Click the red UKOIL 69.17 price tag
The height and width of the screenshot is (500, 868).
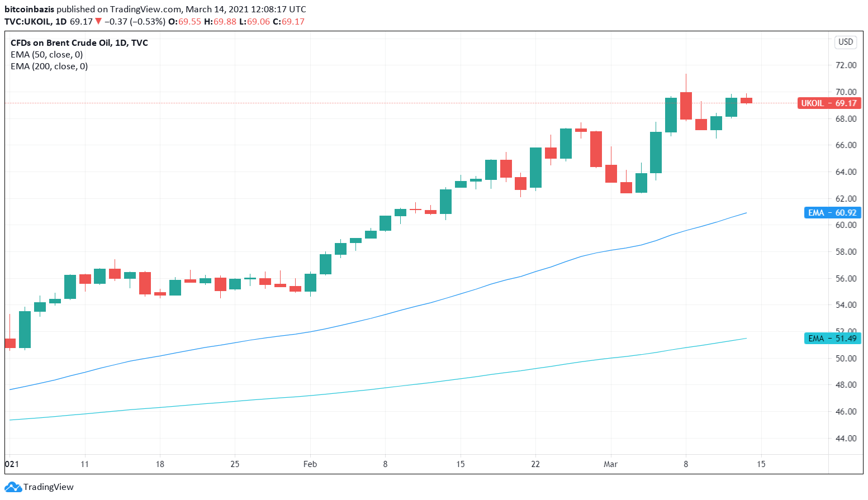point(829,103)
